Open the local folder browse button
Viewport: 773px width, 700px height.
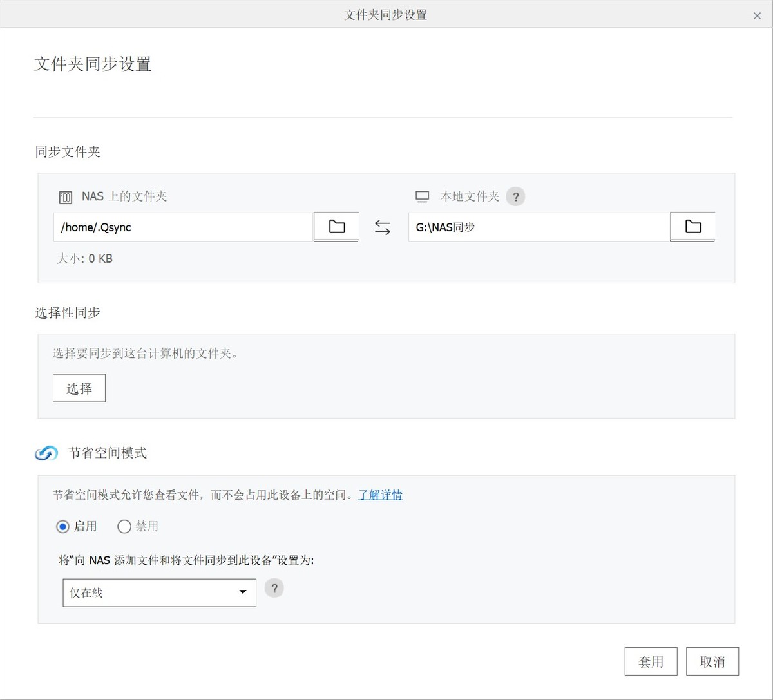click(692, 227)
